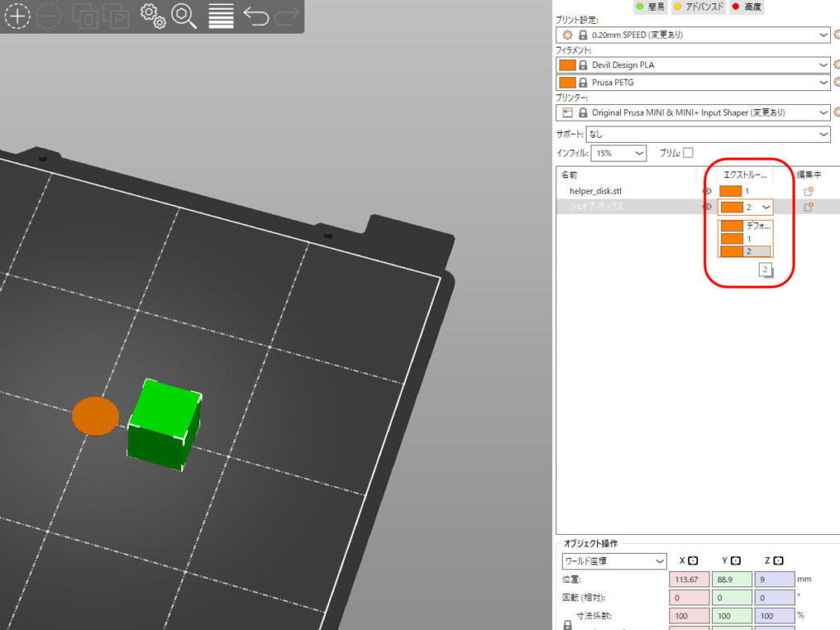
Task: Open the variable layer height icon
Action: (x=221, y=16)
